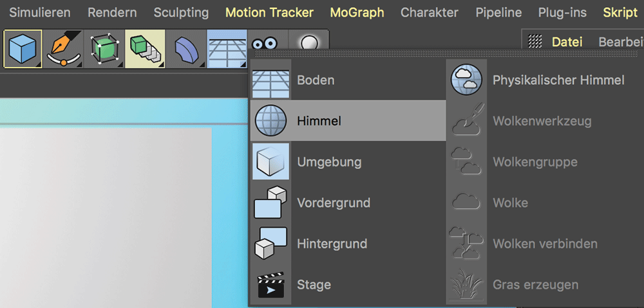Viewport: 644px width, 308px height.
Task: Select the Spline Pen tool icon
Action: click(63, 49)
